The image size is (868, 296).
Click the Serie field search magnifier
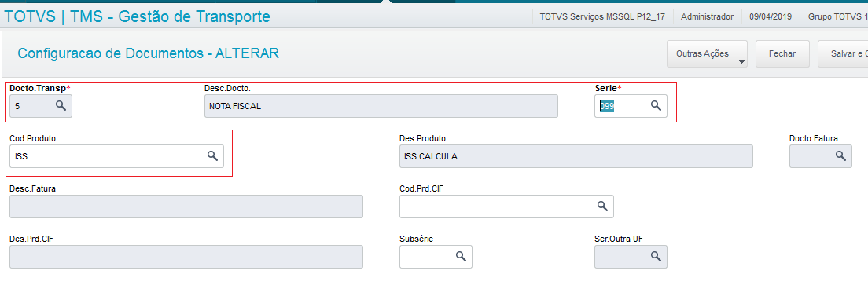click(656, 106)
